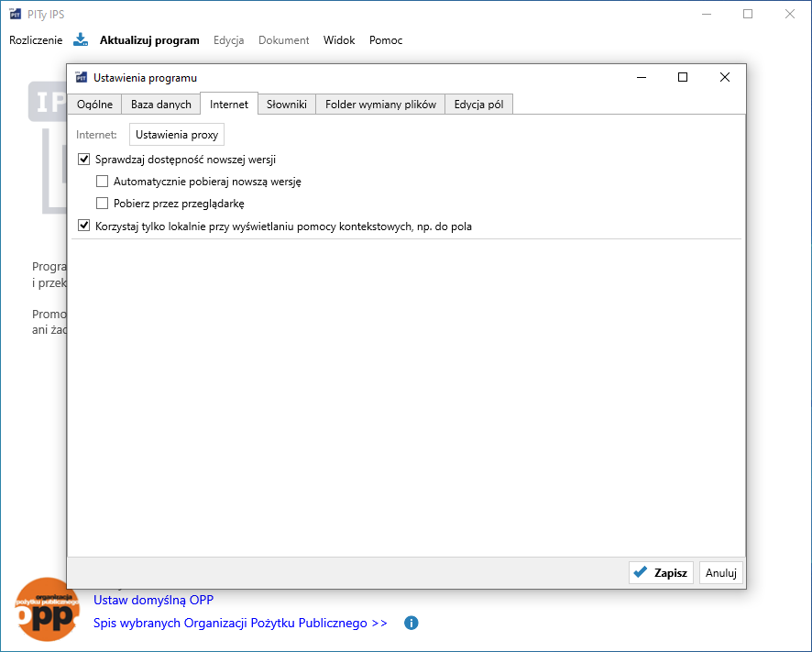
Task: Follow Spis wybranych Organizacji Pożytku Publicznego link
Action: point(240,623)
